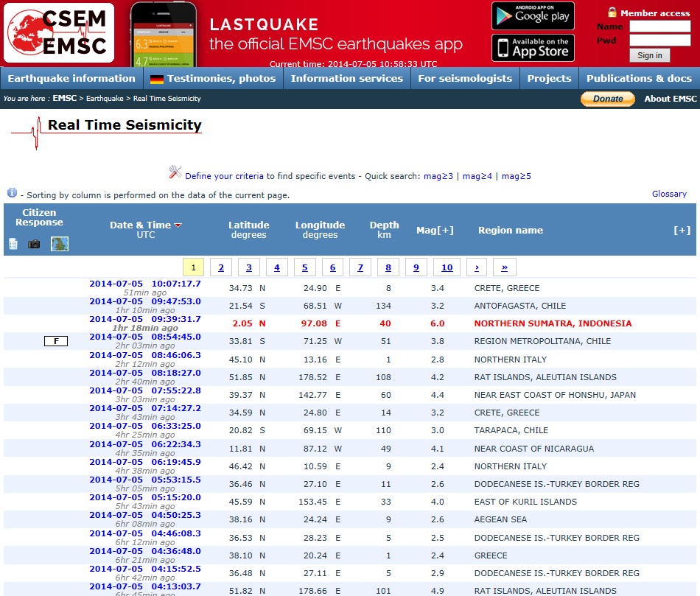Click the CSEM EMSC logo
Viewport: 700px width, 596px height.
coord(59,33)
